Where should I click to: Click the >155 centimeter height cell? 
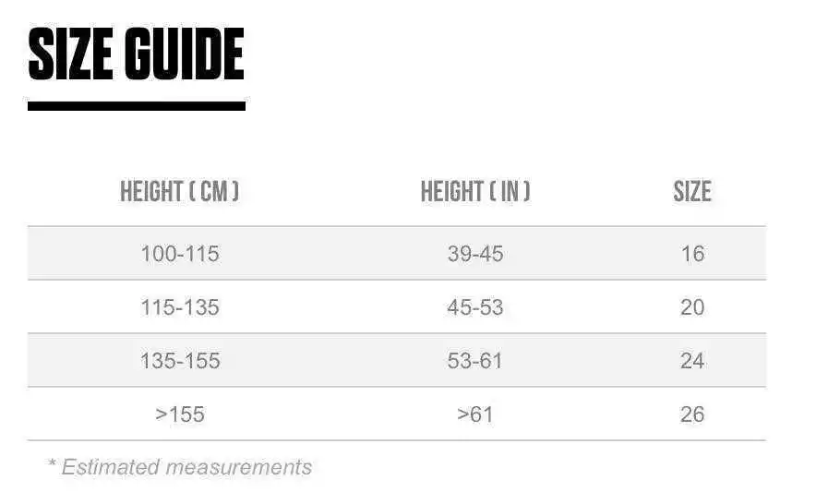(180, 414)
